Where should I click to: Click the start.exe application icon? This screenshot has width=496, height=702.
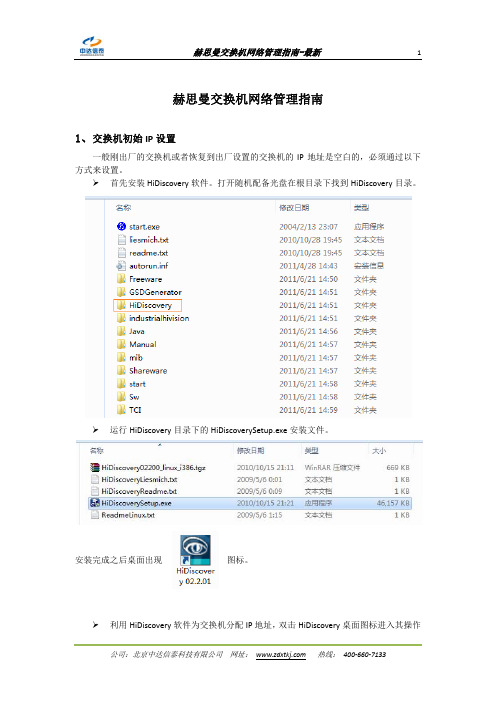121,227
